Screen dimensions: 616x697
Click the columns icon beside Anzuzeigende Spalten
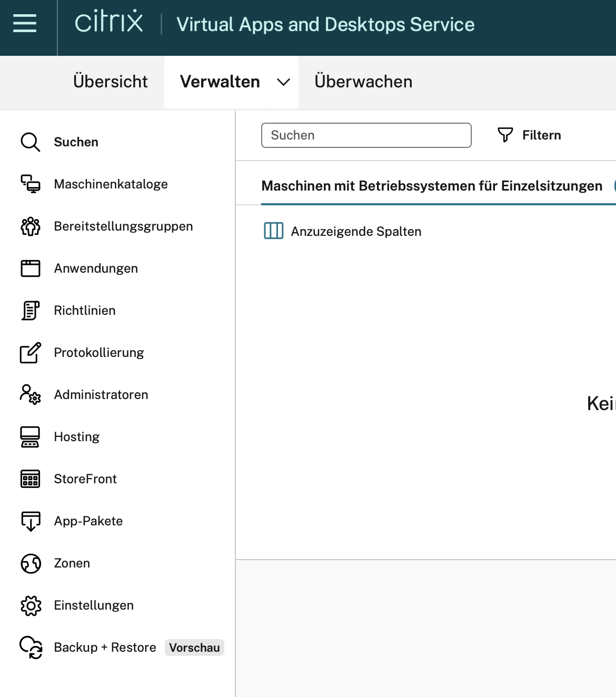tap(273, 231)
